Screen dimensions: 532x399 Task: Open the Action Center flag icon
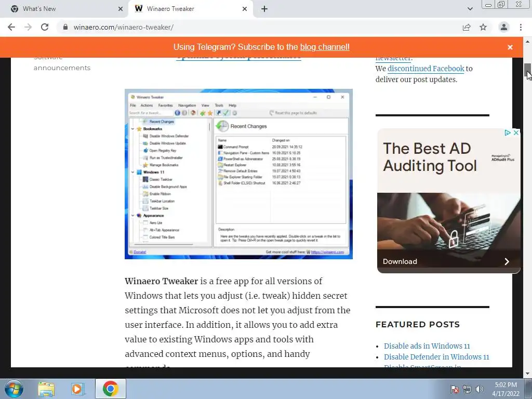[x=454, y=389]
